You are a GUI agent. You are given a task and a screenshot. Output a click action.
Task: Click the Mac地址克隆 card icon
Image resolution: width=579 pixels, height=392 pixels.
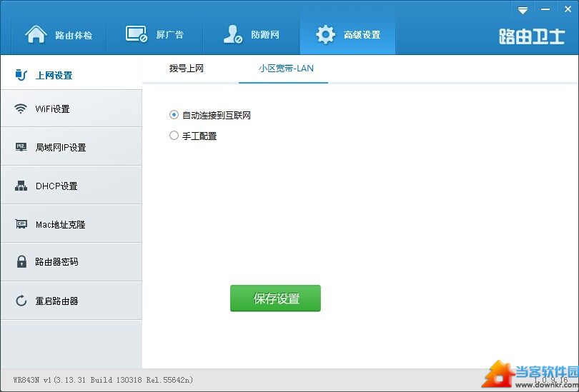[21, 224]
